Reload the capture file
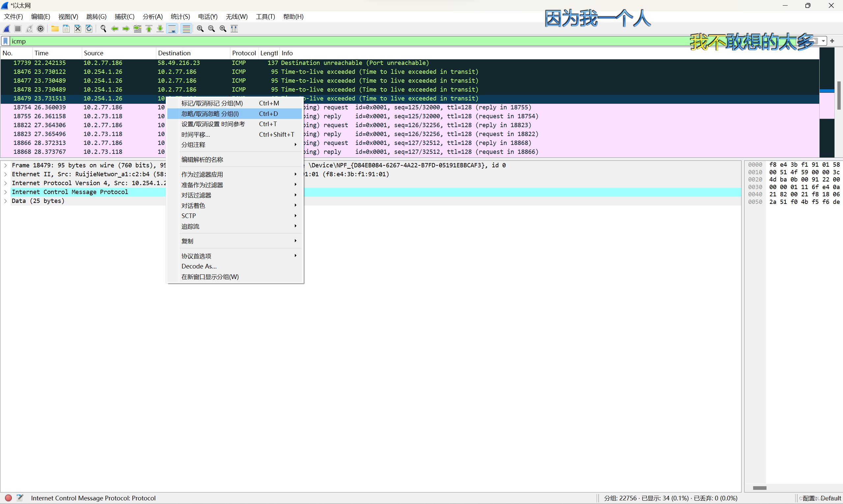This screenshot has height=504, width=843. 89,29
